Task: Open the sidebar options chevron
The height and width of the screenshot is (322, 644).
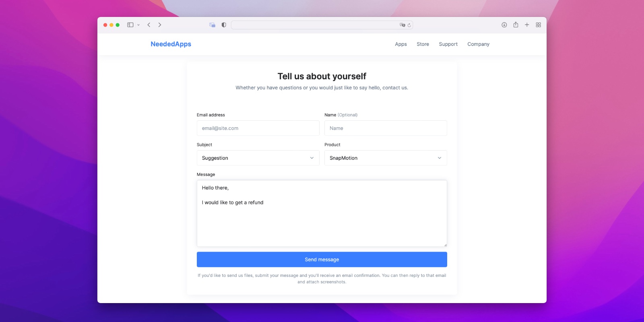Action: coord(138,25)
